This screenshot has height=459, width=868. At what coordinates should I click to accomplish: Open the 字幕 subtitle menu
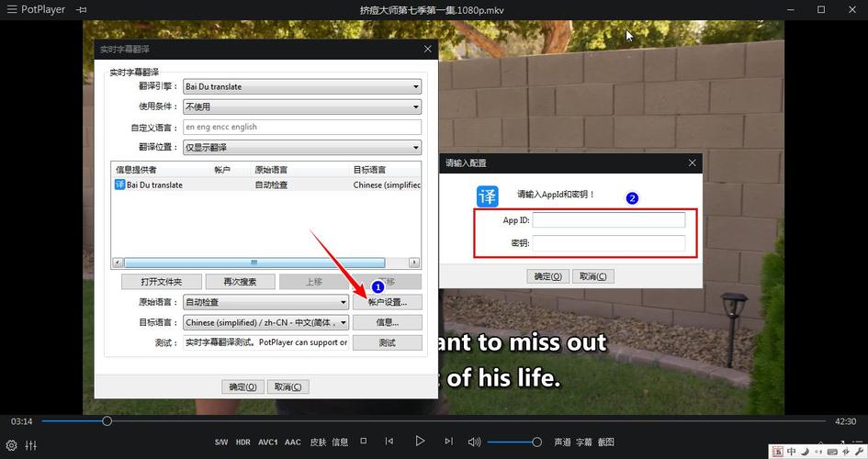coord(584,442)
